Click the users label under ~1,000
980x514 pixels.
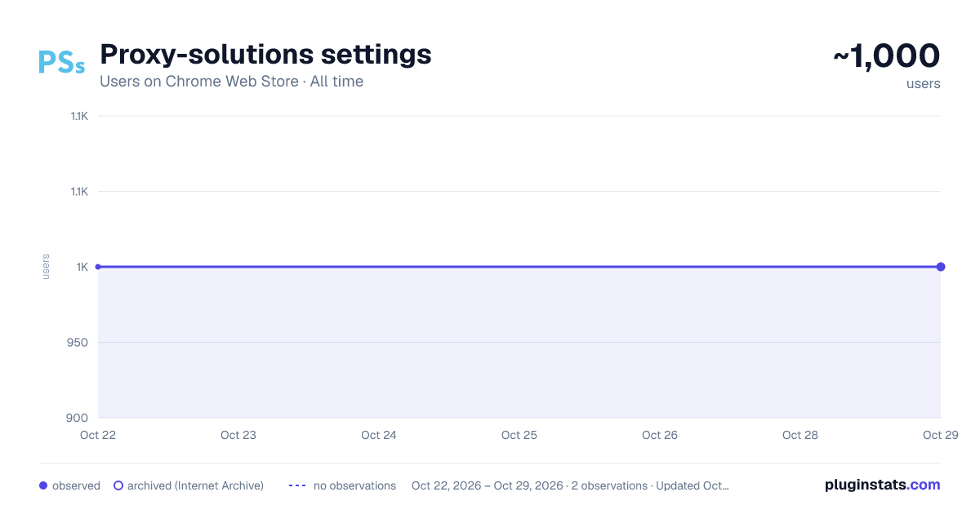[924, 84]
